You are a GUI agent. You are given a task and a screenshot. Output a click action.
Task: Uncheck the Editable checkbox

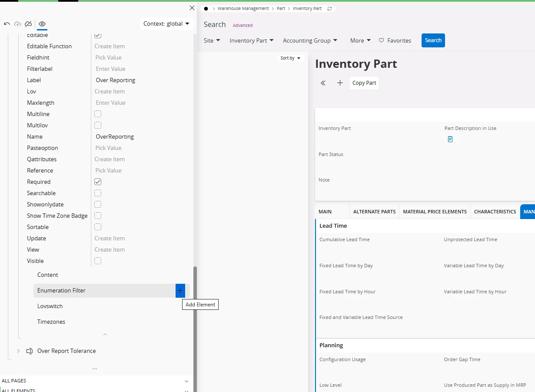click(98, 35)
